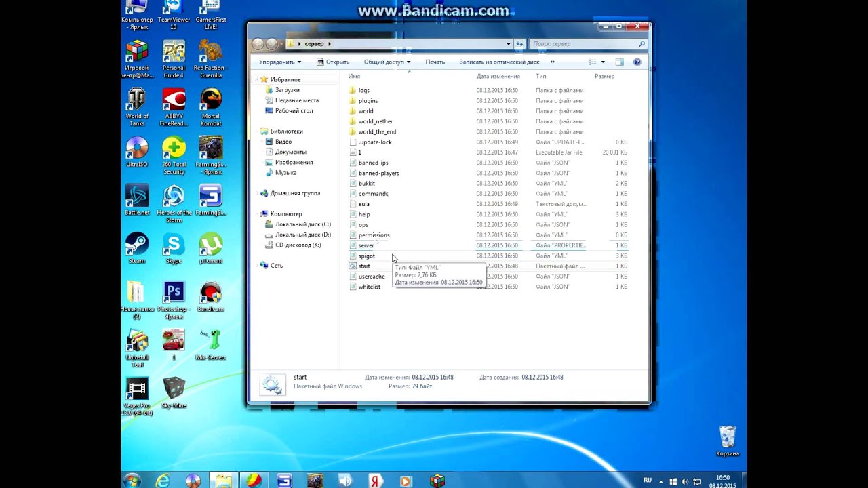Click the Windows Start button

coord(132,481)
